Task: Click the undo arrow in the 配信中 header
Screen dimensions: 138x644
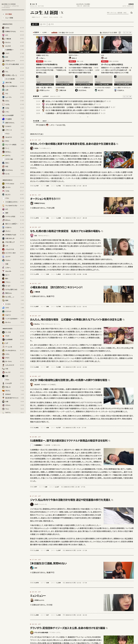Action: [124, 33]
